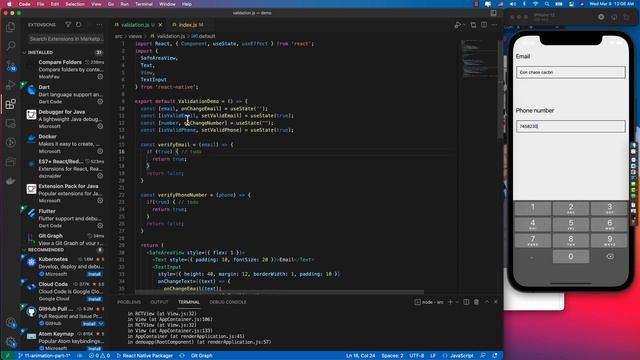Click the Email text input in the simulator
This screenshot has width=640, height=360.
[x=570, y=72]
